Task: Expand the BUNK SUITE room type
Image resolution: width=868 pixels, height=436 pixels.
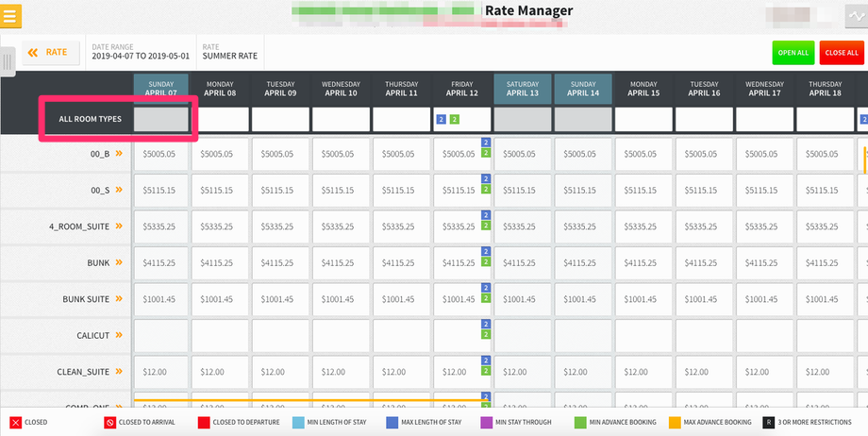Action: point(119,299)
